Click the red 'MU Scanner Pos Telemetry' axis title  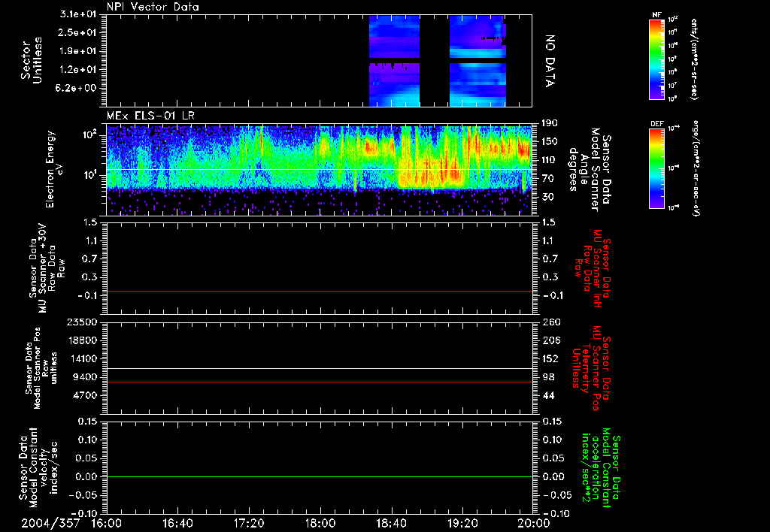(x=592, y=368)
